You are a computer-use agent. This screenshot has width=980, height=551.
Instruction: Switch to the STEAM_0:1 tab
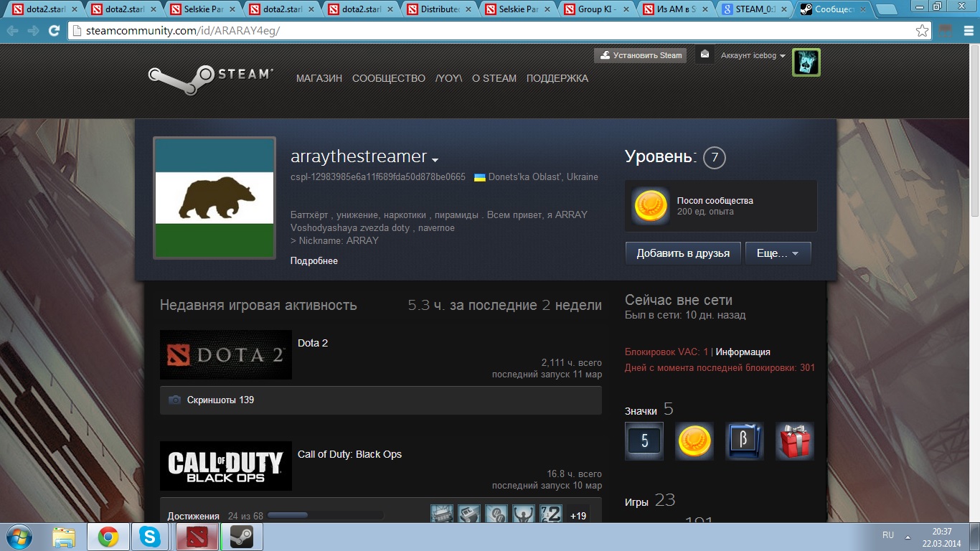pos(755,9)
